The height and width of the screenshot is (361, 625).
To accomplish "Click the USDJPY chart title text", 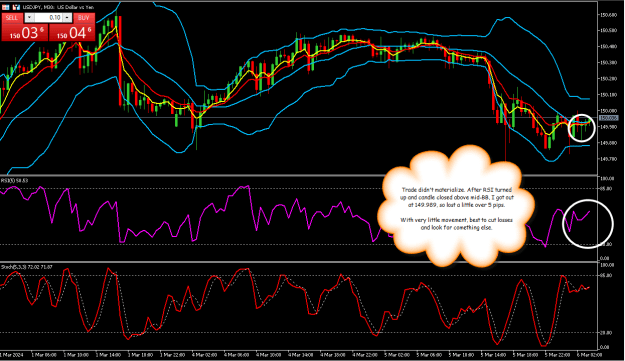I will coord(59,7).
